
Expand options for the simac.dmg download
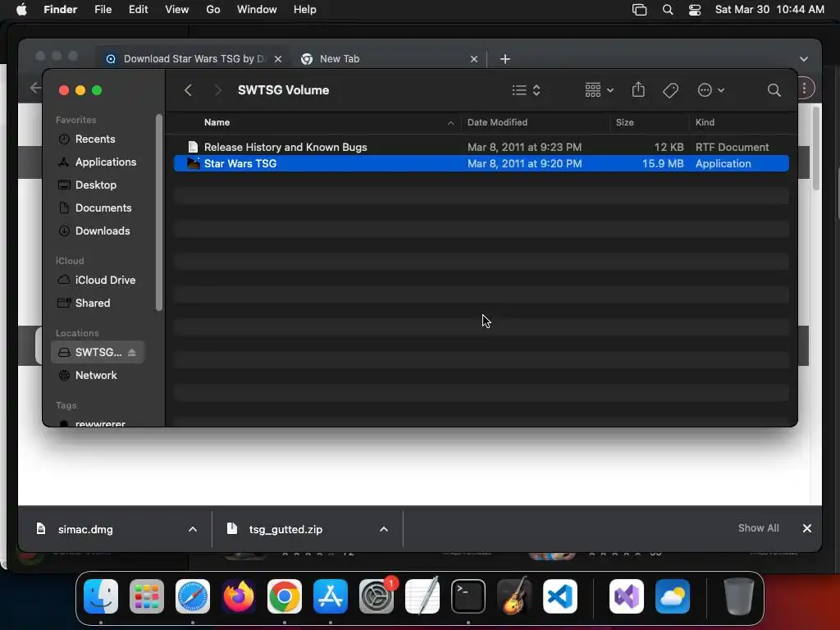(x=193, y=529)
